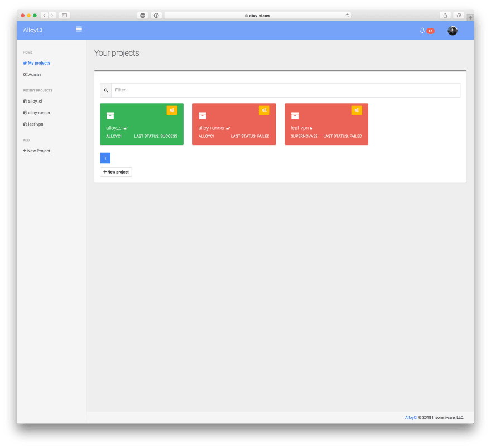This screenshot has height=448, width=491.
Task: Open the notifications bell
Action: click(x=422, y=30)
